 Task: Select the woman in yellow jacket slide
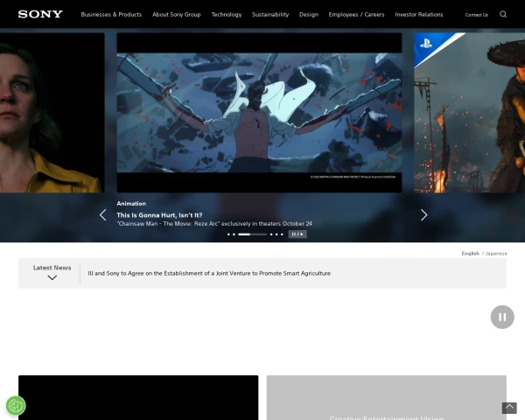(x=52, y=113)
